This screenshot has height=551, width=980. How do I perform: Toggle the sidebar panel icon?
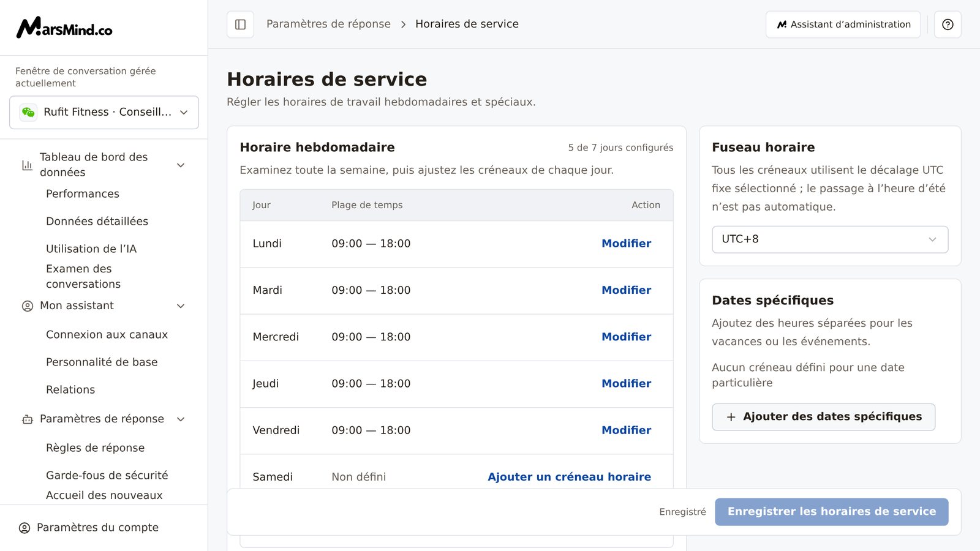click(x=240, y=24)
